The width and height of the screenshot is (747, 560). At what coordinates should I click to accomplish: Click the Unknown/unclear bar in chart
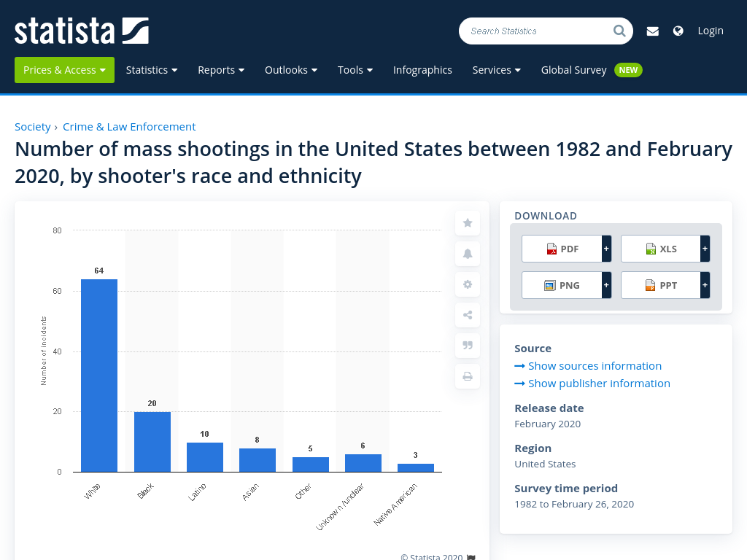click(x=363, y=463)
